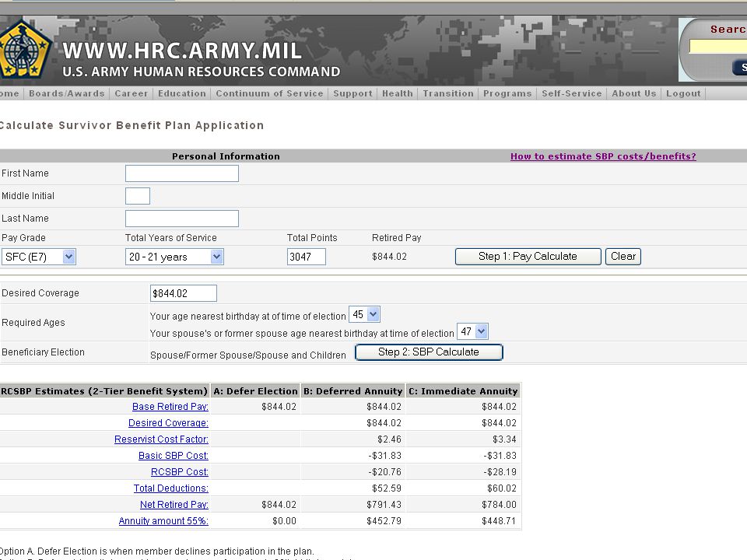
Task: Click the Clear button
Action: tap(623, 256)
